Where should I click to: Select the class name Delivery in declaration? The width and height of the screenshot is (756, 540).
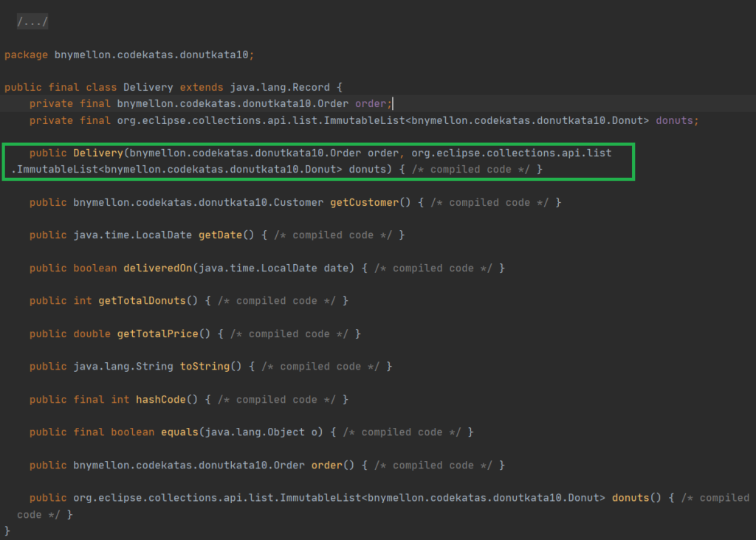(x=148, y=88)
